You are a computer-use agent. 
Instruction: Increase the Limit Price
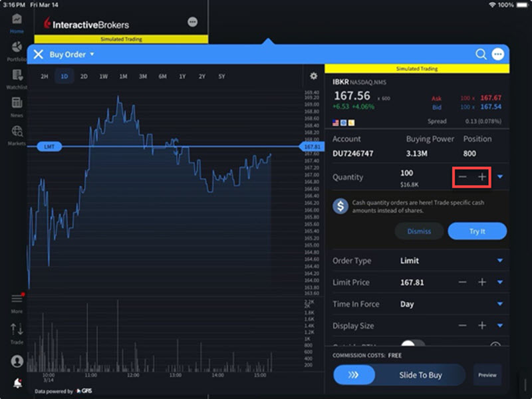[x=482, y=282]
